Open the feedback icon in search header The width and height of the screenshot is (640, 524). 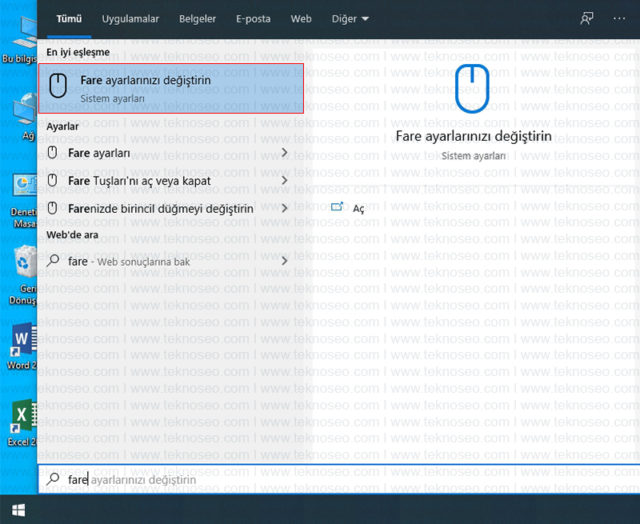[587, 18]
